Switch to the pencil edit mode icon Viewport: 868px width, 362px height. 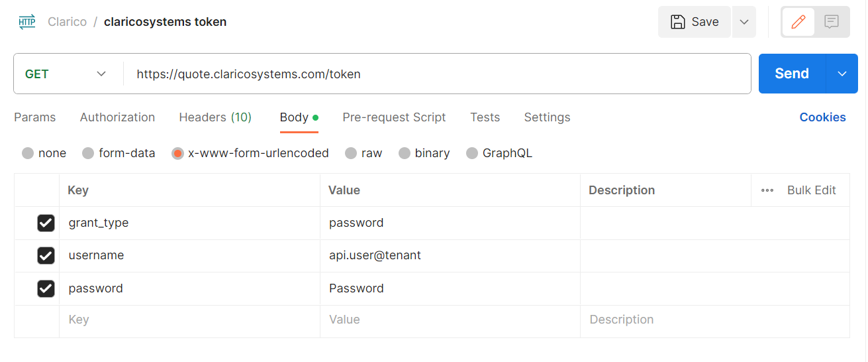coord(798,22)
